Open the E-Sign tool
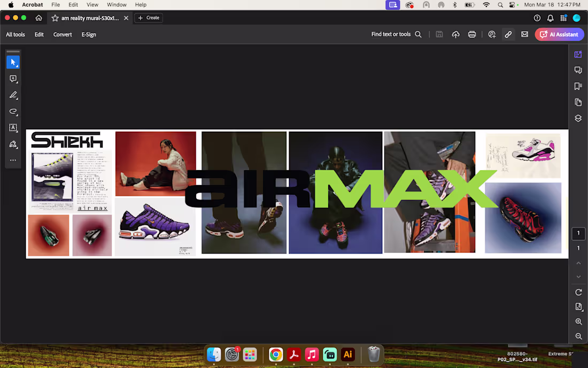Screen dimensions: 588x368 click(89, 35)
